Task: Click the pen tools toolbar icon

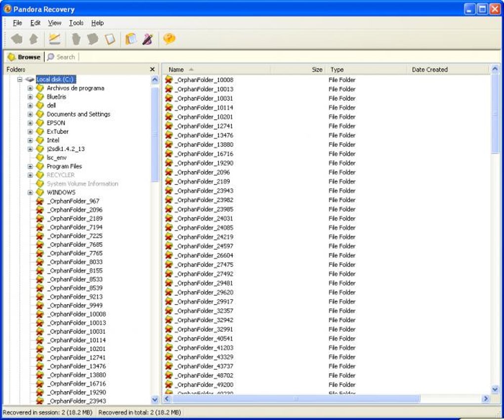Action: (x=148, y=39)
